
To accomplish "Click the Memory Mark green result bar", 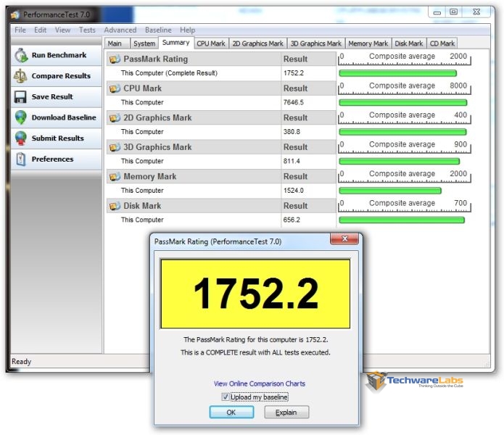I will coord(390,191).
